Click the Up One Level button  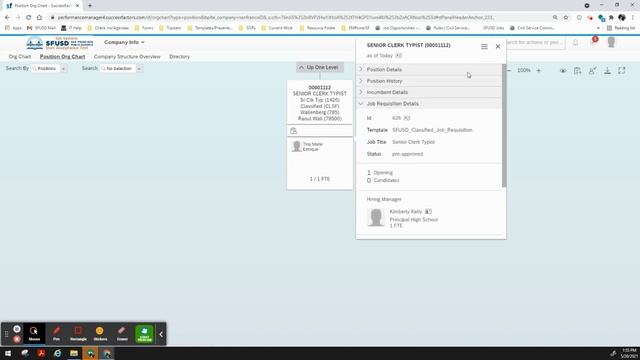tap(320, 67)
